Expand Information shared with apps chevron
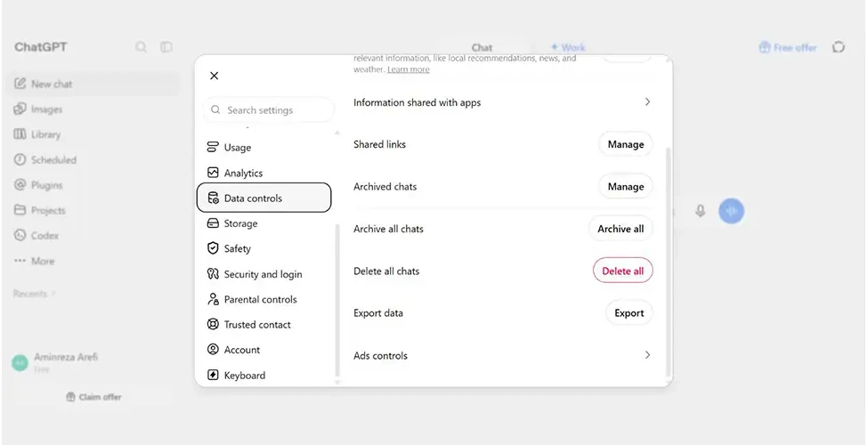The width and height of the screenshot is (868, 445). tap(647, 101)
